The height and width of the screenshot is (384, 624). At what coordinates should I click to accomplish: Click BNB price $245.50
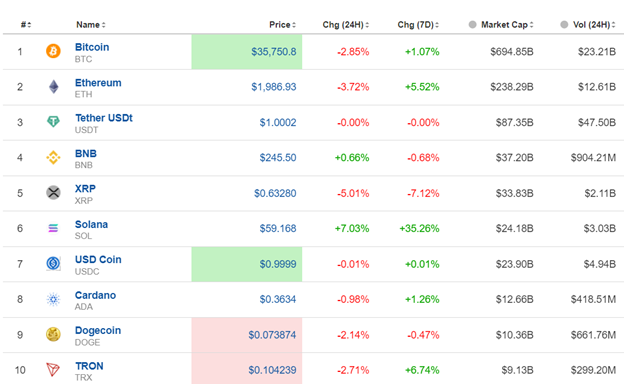[x=278, y=158]
